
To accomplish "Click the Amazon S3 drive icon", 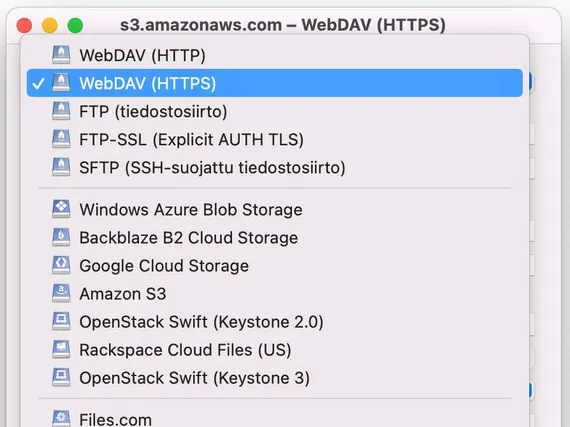I will pos(61,293).
